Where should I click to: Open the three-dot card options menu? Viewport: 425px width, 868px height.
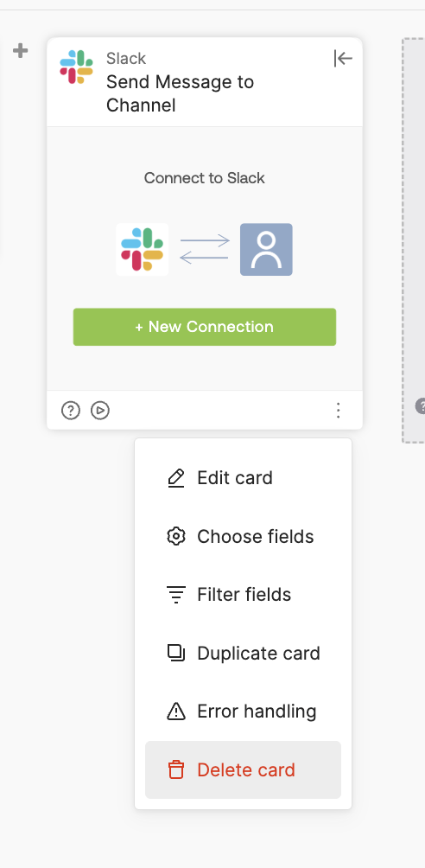click(x=338, y=410)
